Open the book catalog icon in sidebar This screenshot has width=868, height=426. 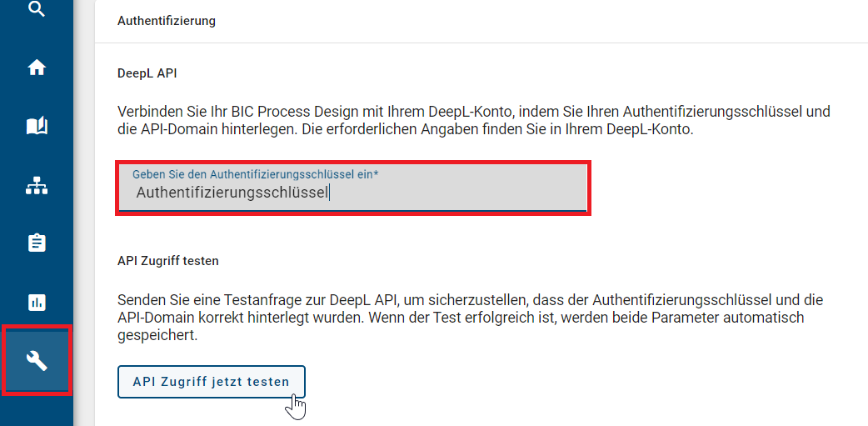click(x=37, y=127)
